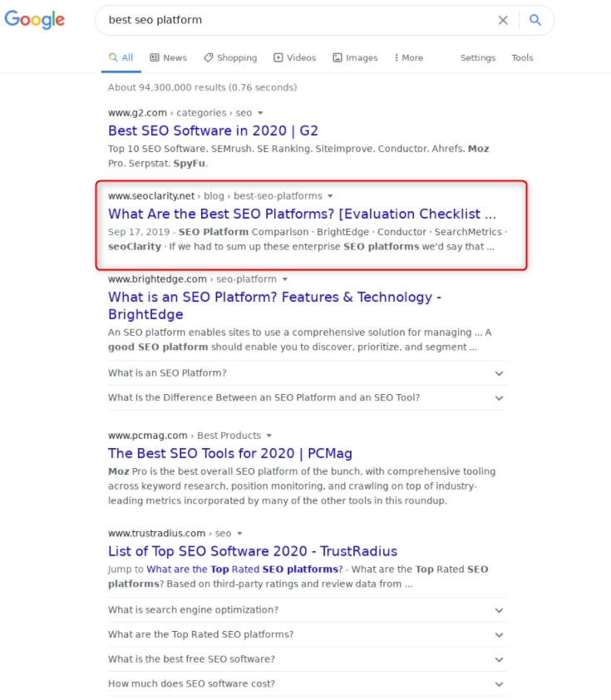This screenshot has height=700, width=611.
Task: Open the Images tab
Action: pos(355,57)
